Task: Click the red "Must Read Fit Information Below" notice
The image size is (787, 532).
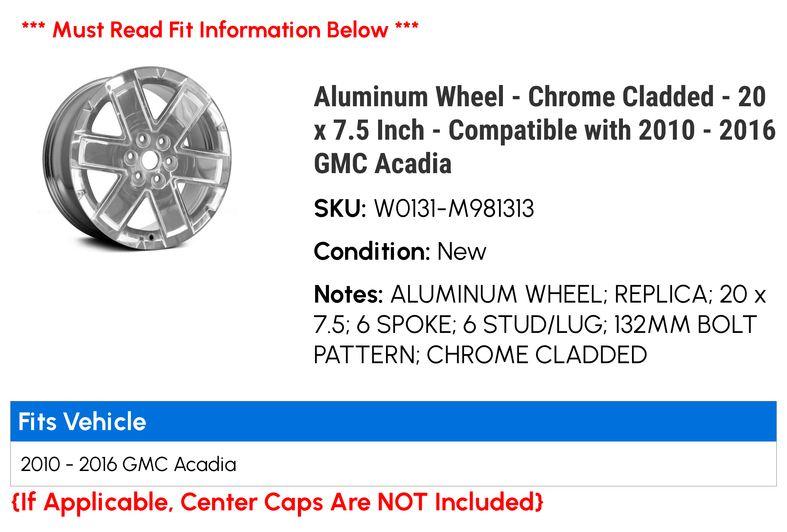Action: tap(220, 30)
